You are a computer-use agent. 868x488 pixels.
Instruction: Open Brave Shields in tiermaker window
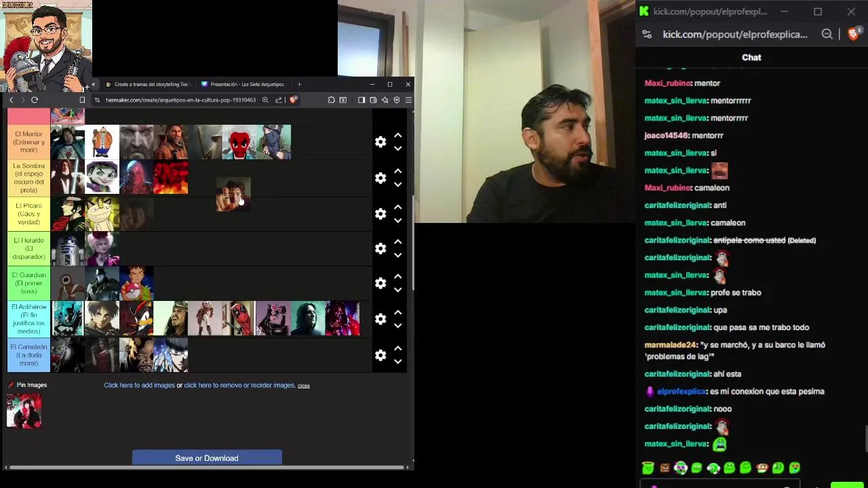(x=293, y=100)
